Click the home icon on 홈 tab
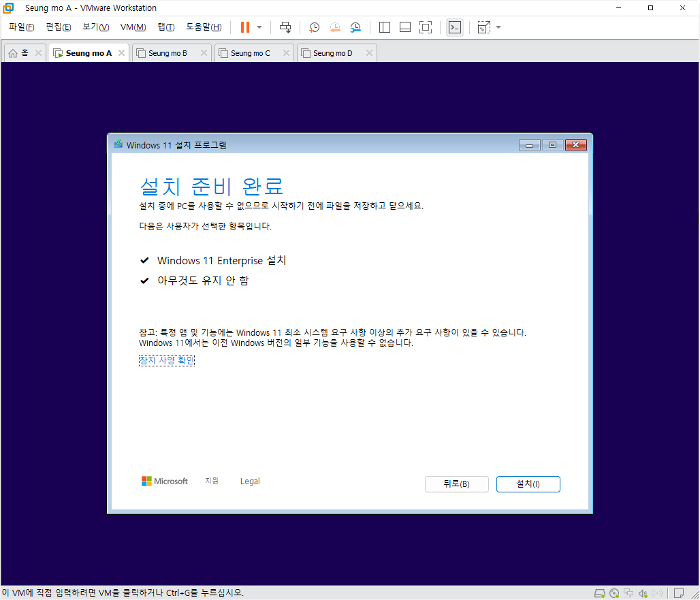 click(13, 53)
